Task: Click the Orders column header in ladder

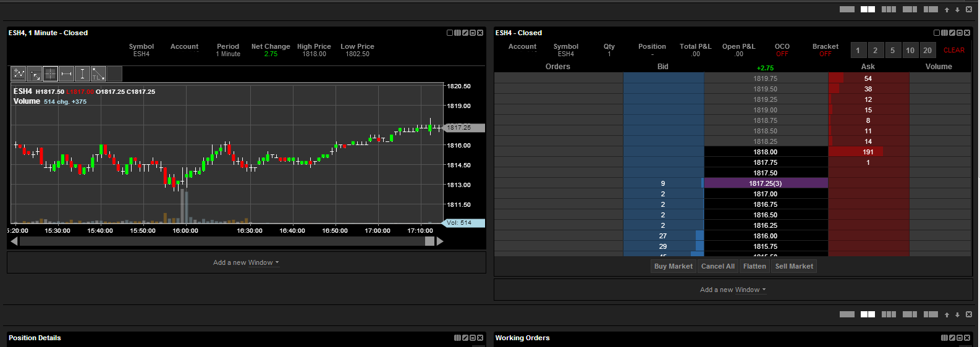Action: (x=558, y=67)
